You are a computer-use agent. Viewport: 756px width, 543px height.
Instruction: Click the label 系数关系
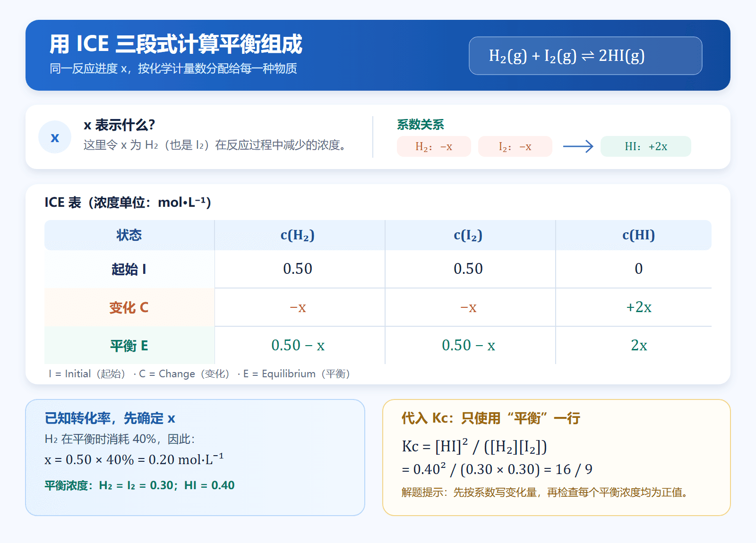(421, 125)
